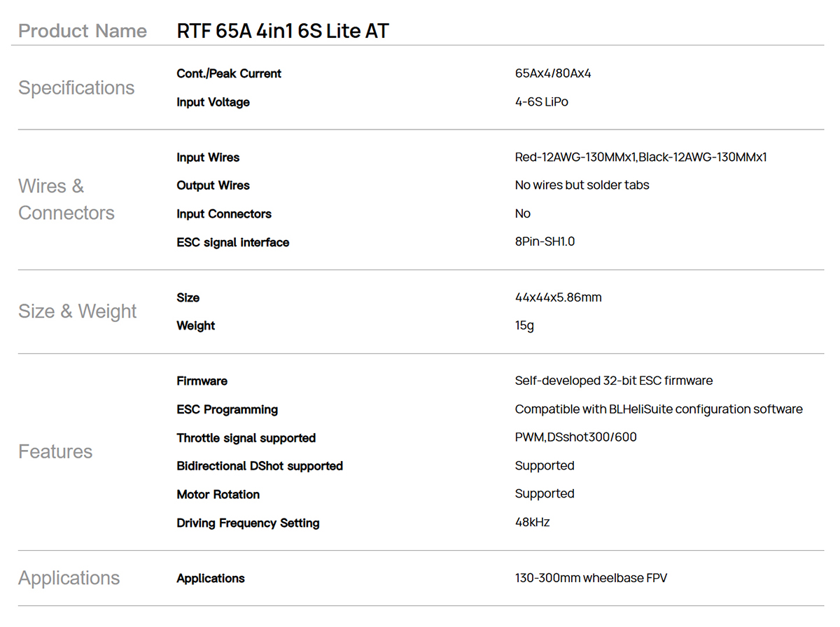Click the Wires & Connectors section heading

click(66, 199)
